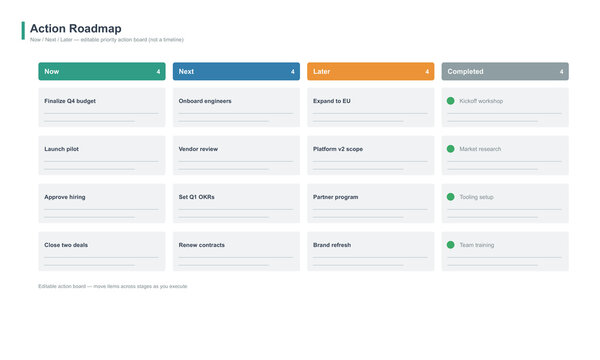Select the Brand refresh card
Viewport: 600px width, 360px height.
coord(370,251)
